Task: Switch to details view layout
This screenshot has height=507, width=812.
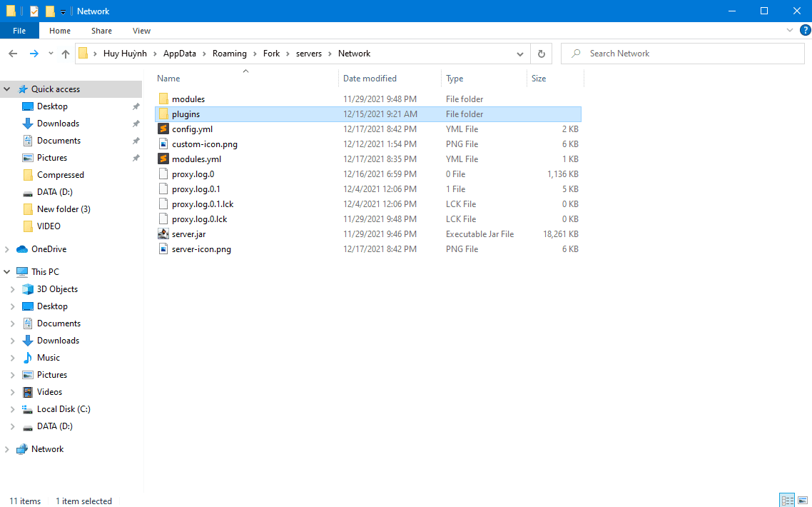Action: [x=787, y=501]
